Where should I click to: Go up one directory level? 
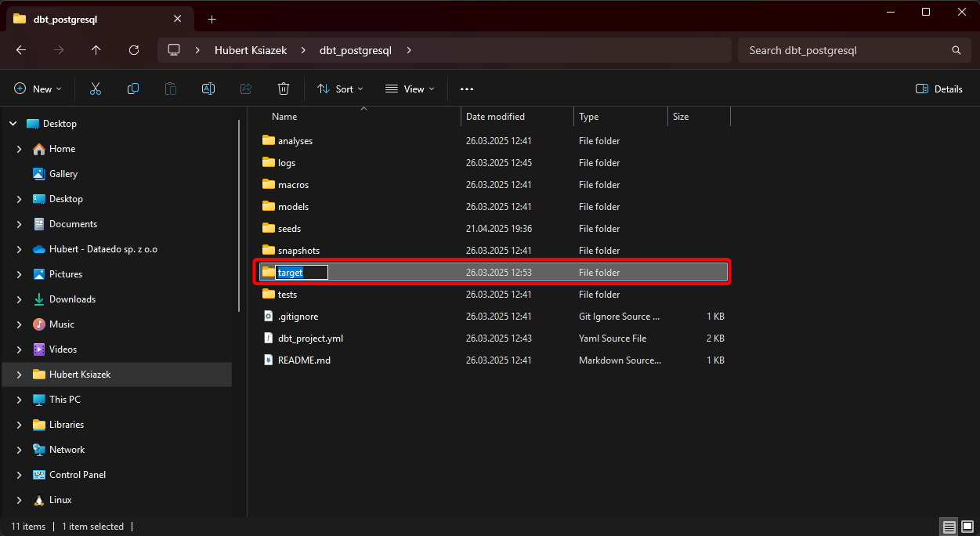[96, 50]
